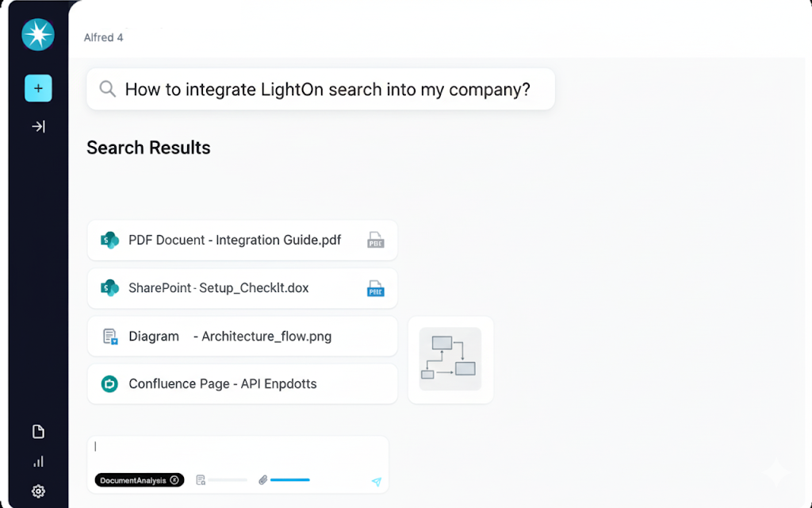Screen dimensions: 812x508
Task: Open the SharePoint - Setup_Checklt.dox result
Action: (x=243, y=288)
